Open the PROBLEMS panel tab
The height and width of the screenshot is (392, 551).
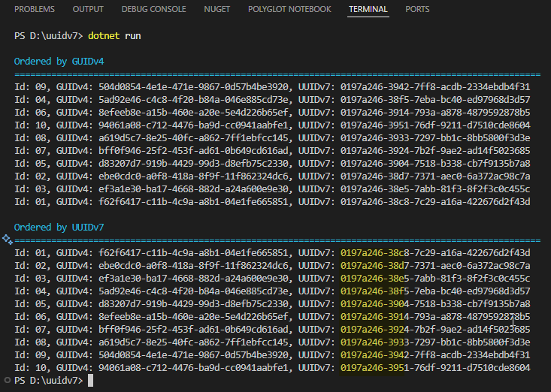pos(35,10)
